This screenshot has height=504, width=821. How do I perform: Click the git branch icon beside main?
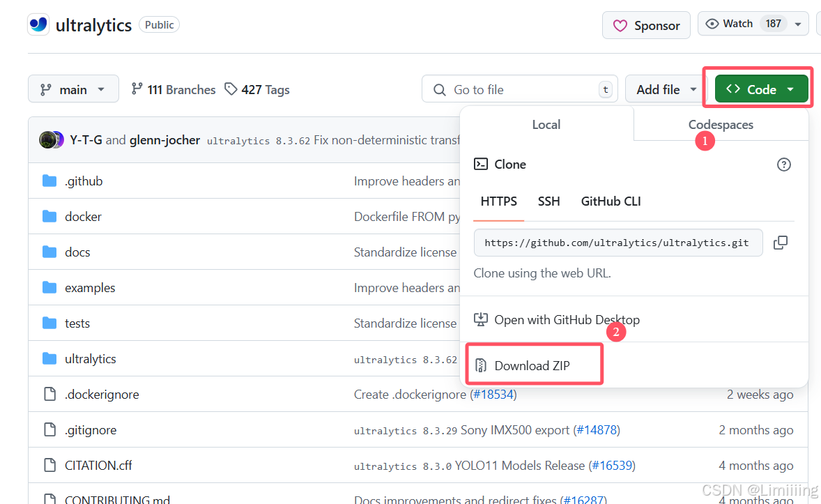click(x=46, y=90)
